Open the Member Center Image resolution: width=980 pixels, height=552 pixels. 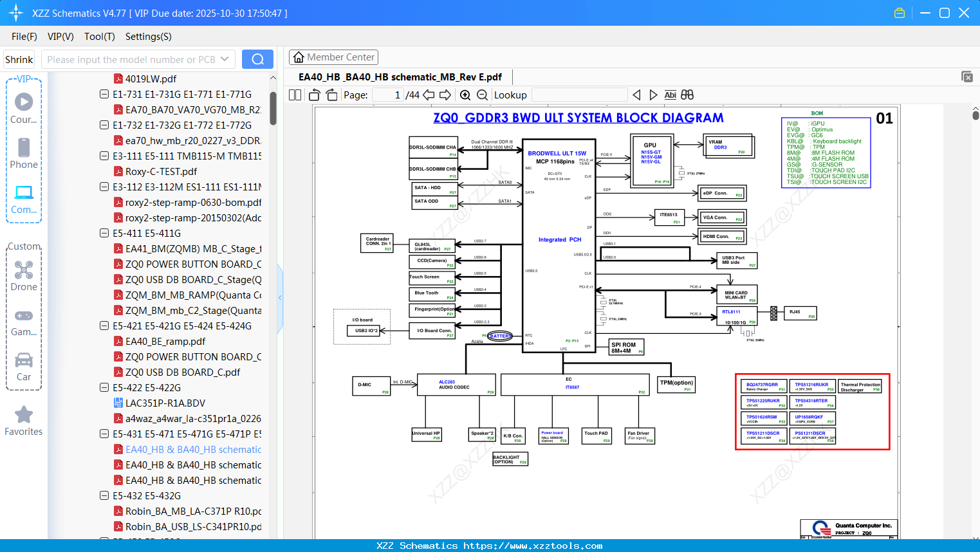pos(333,57)
